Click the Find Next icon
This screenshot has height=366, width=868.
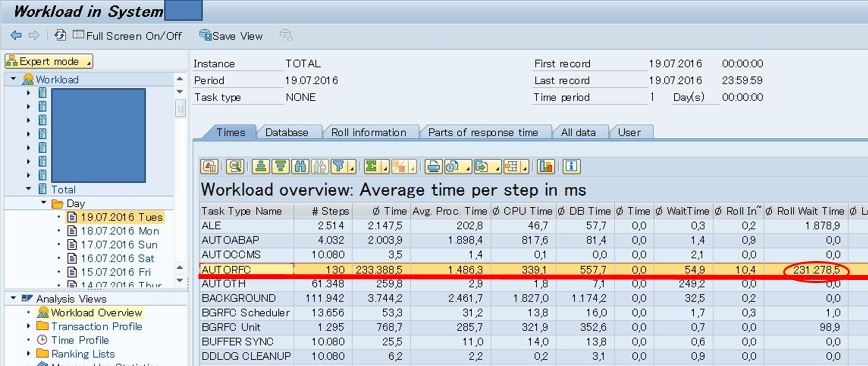pos(320,166)
